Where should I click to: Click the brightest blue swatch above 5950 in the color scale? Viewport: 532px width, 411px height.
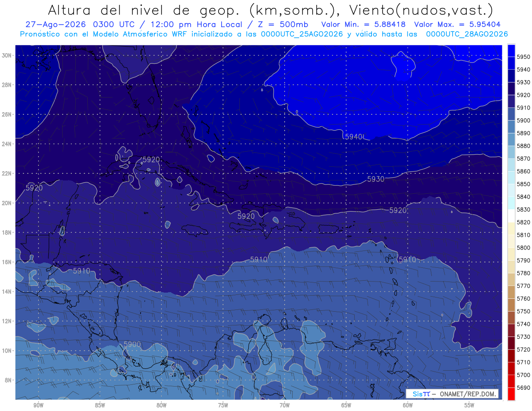click(x=511, y=51)
